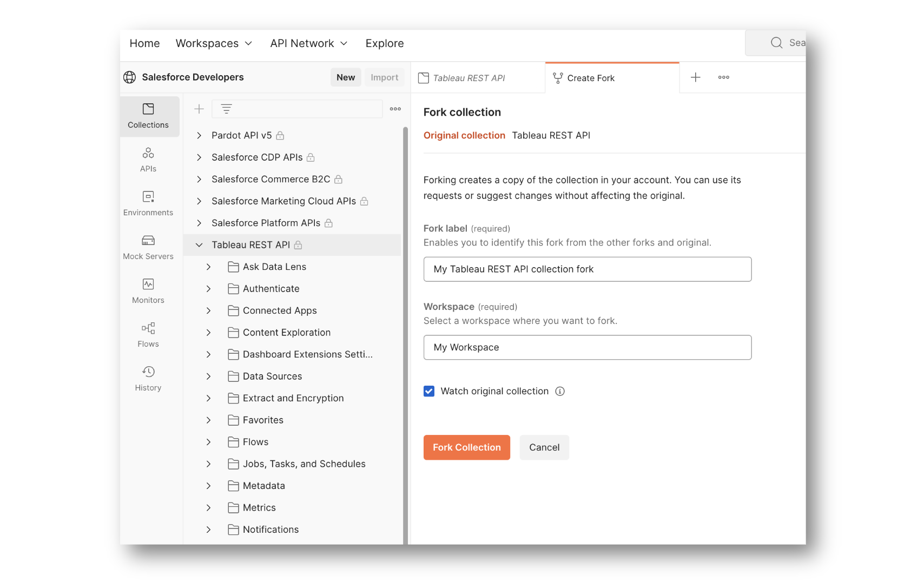
Task: Select the Extract and Encryption folder
Action: coord(292,398)
